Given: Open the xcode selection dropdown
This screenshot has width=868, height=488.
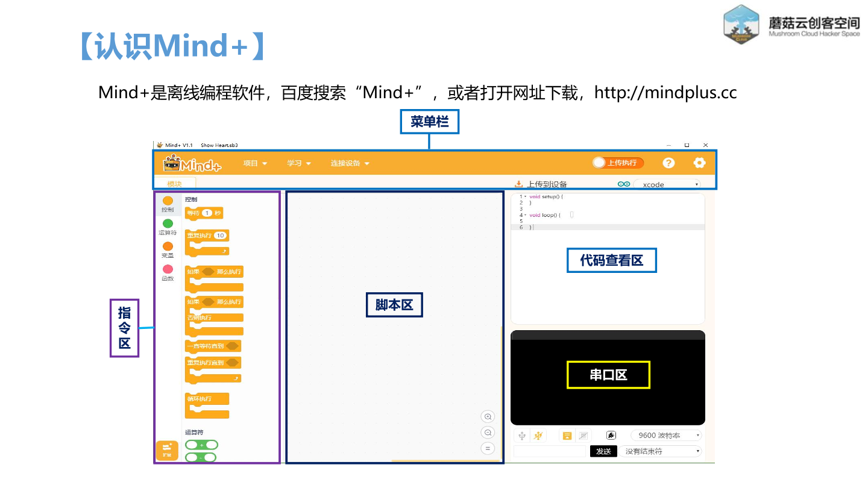Looking at the screenshot, I should [667, 184].
